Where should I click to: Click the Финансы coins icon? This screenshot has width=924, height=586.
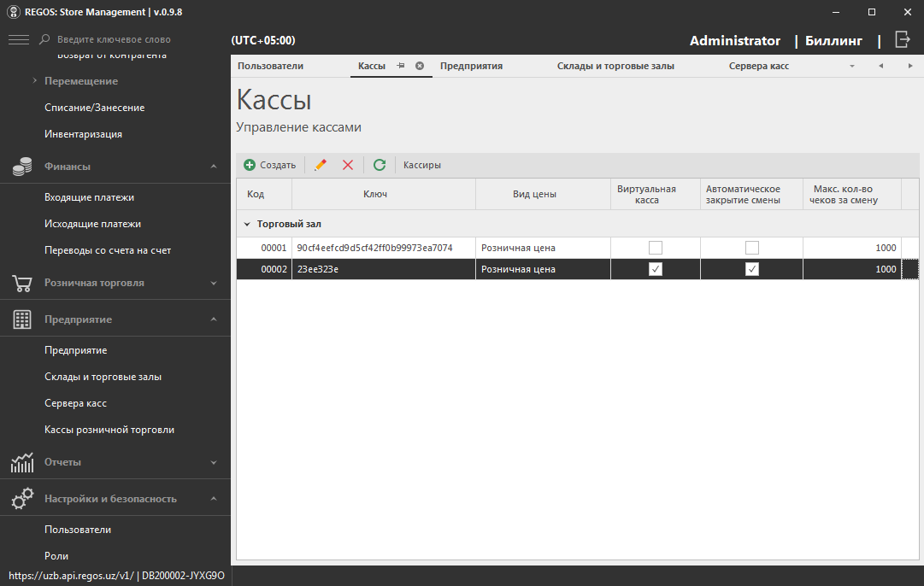(x=22, y=167)
